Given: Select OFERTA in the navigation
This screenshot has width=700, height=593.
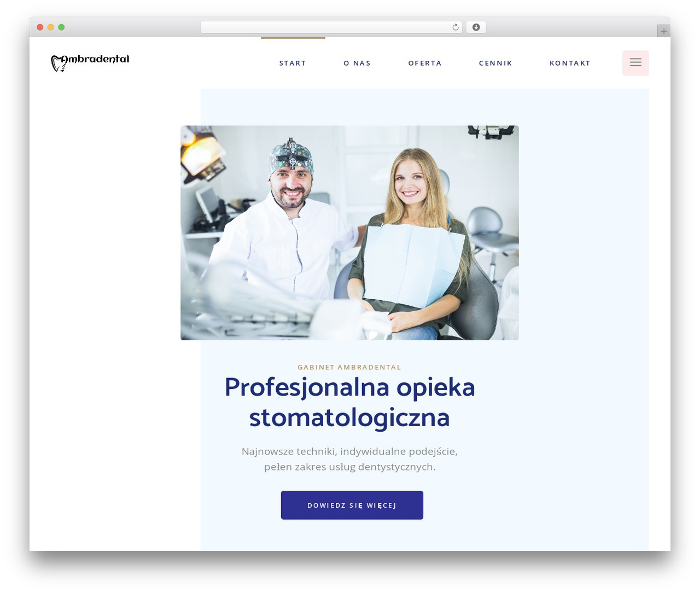Looking at the screenshot, I should pos(425,63).
